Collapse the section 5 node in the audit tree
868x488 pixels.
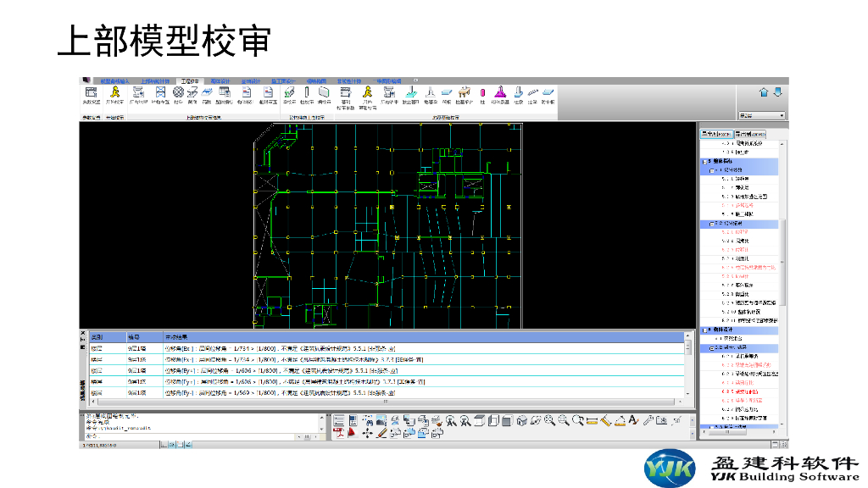coord(704,161)
